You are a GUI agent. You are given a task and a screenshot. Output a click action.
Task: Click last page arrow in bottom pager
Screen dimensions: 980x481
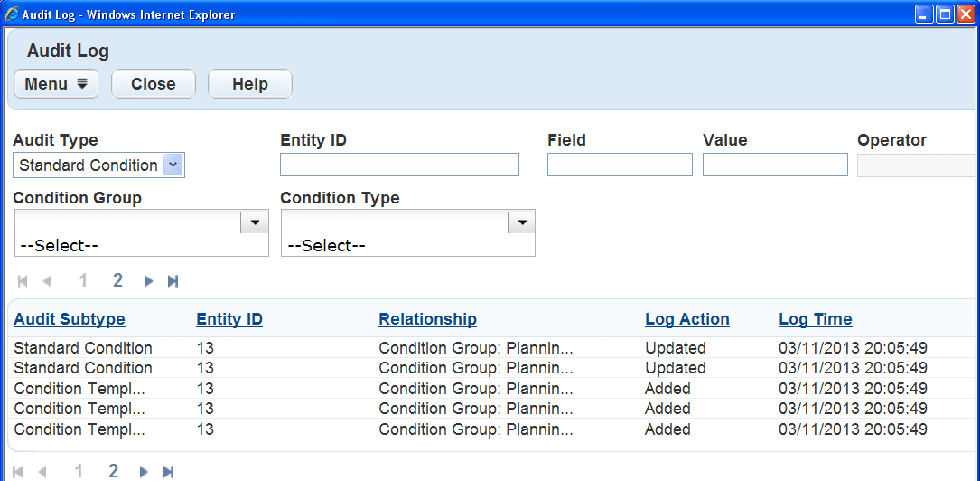point(168,472)
